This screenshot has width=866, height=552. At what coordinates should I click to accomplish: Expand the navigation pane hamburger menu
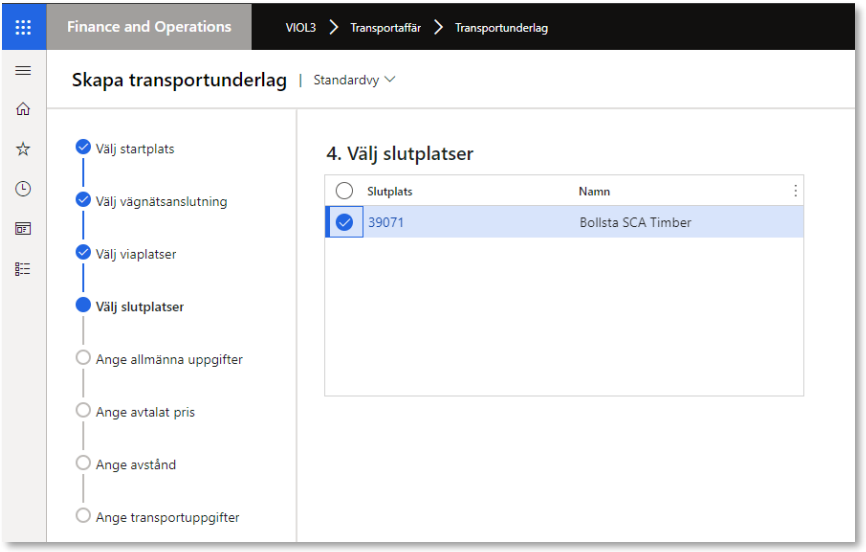click(x=23, y=71)
